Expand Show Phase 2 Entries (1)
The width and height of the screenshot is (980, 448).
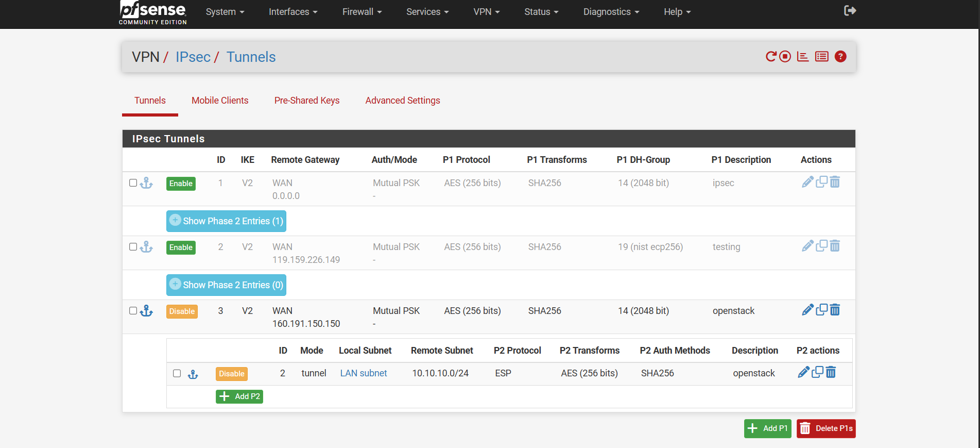(226, 221)
